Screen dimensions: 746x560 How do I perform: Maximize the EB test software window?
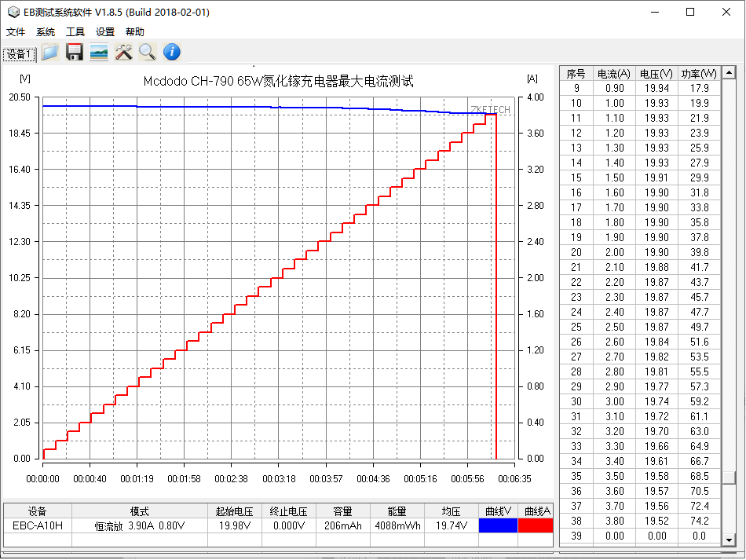pos(690,12)
